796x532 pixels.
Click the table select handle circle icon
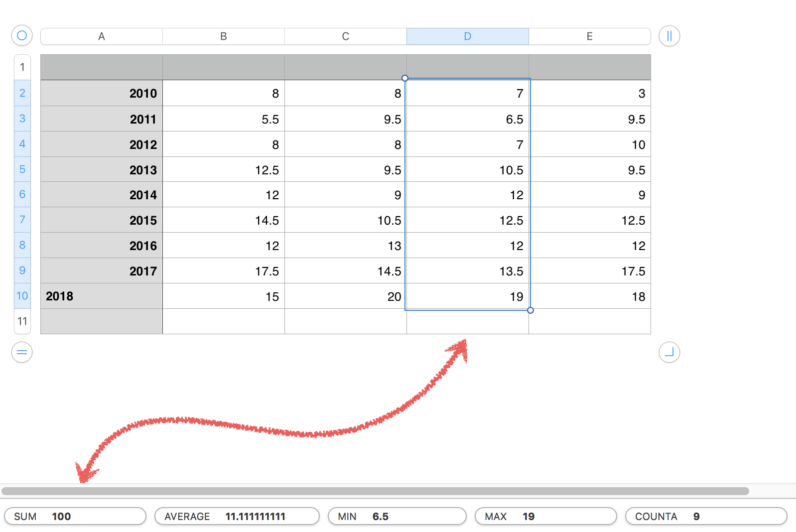(x=22, y=36)
